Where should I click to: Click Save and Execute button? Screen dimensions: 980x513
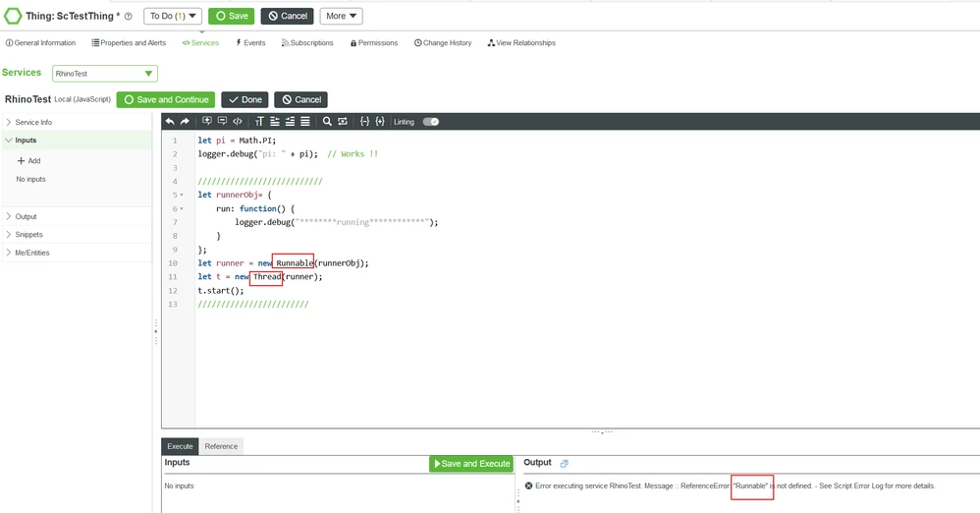pos(471,464)
